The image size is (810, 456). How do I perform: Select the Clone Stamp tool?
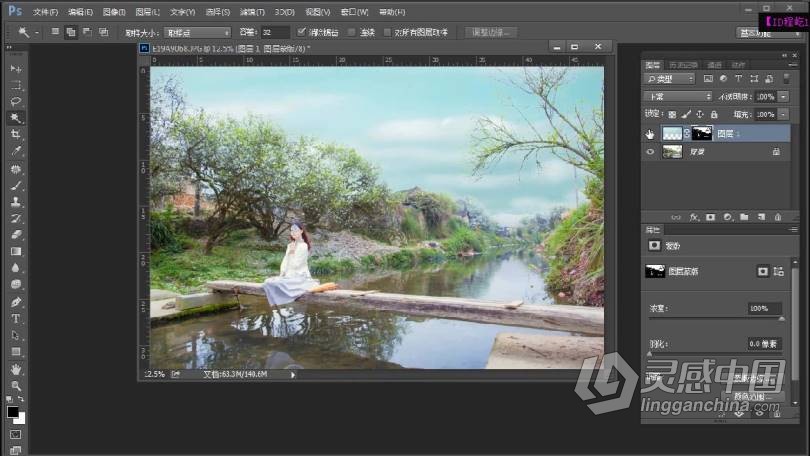tap(15, 202)
